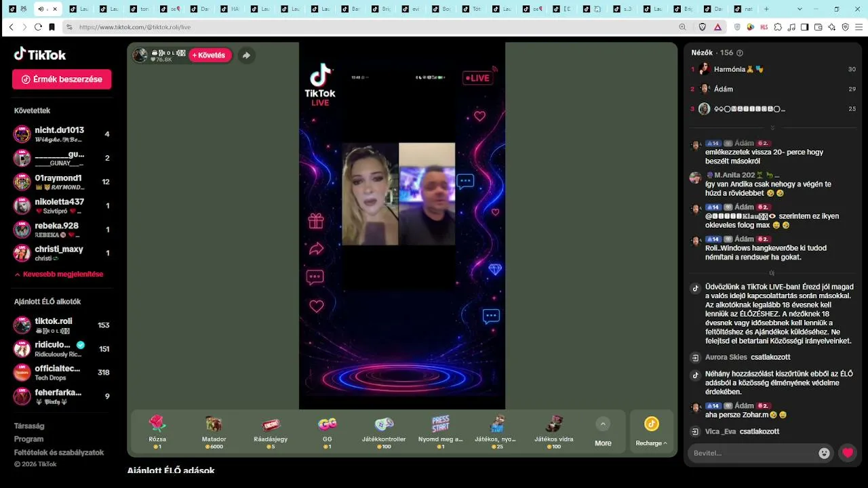Expand the top viewers ranking list
The image size is (868, 488).
click(x=772, y=127)
